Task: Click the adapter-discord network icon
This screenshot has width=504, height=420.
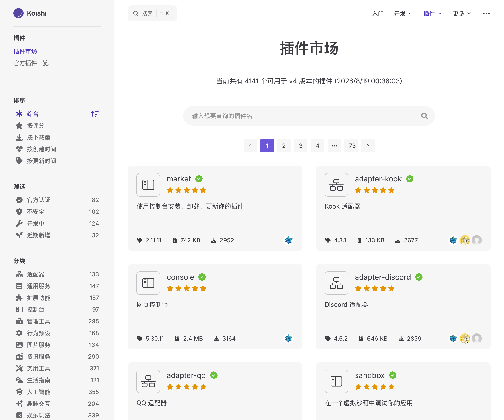Action: [336, 283]
